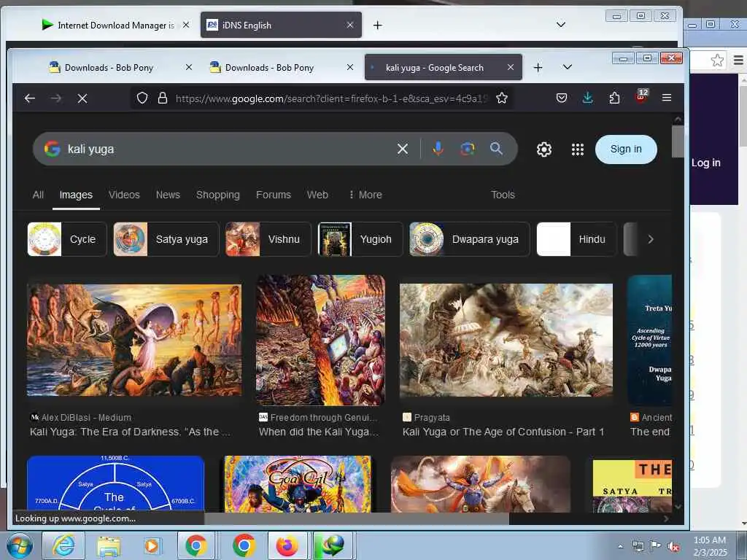
Task: Open tracking protection shield icon in address bar
Action: pos(142,98)
